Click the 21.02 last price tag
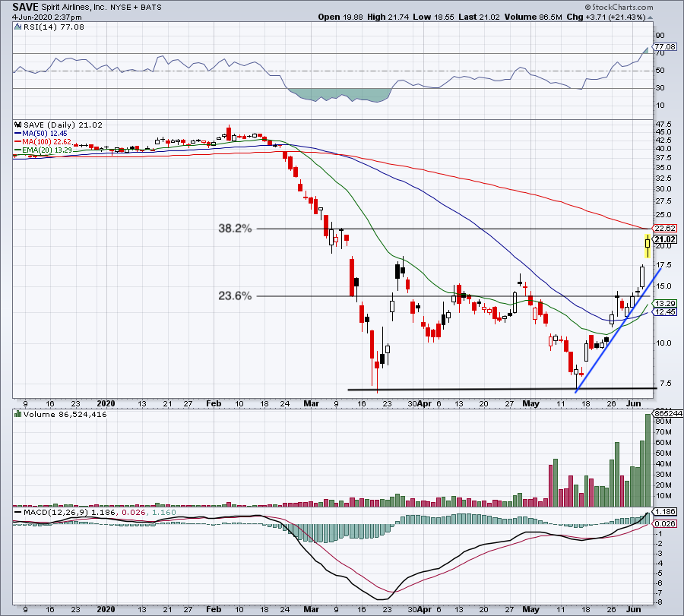The height and width of the screenshot is (616, 684). tap(666, 239)
